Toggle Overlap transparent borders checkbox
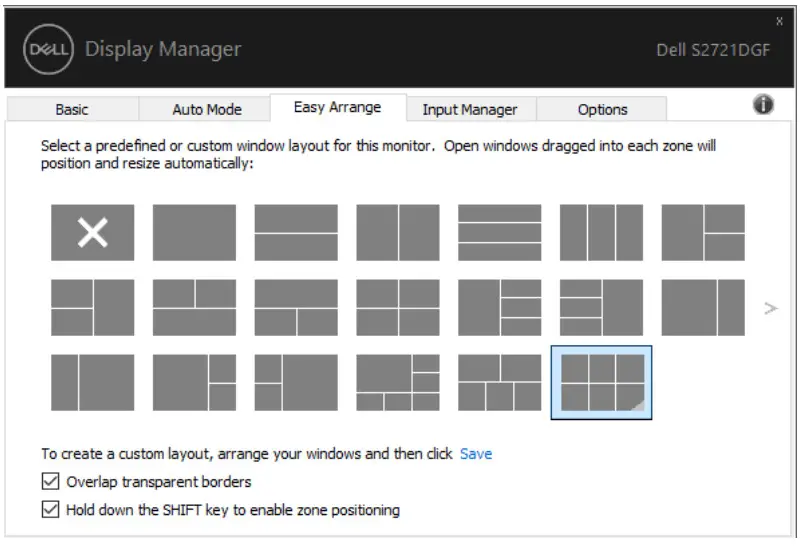Screen dimensions: 803x548 coord(51,482)
